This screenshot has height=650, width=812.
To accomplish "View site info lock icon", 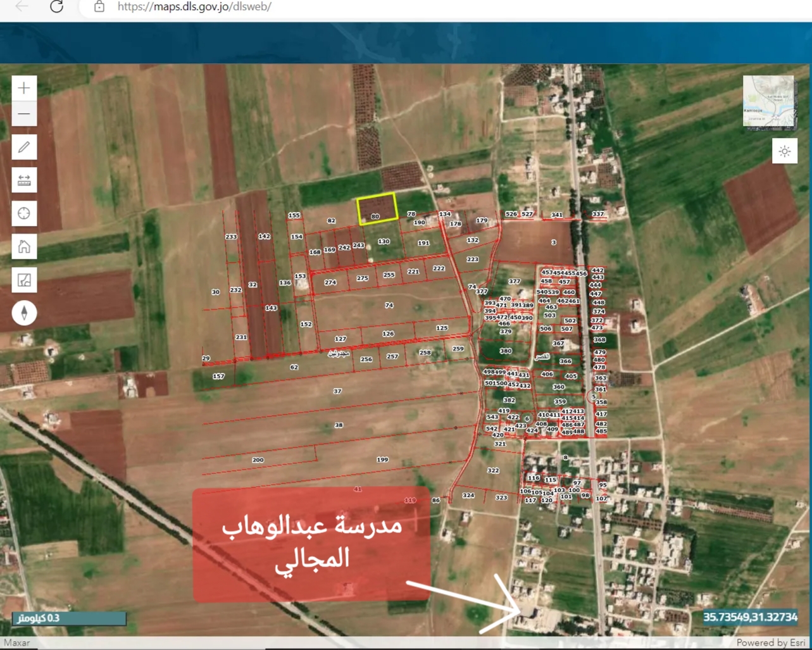I will point(99,7).
